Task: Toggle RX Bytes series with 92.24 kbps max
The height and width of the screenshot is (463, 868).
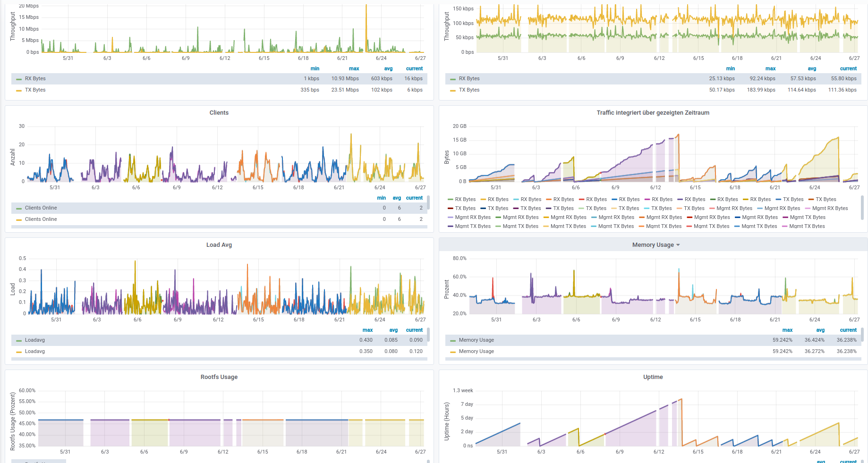Action: click(469, 79)
